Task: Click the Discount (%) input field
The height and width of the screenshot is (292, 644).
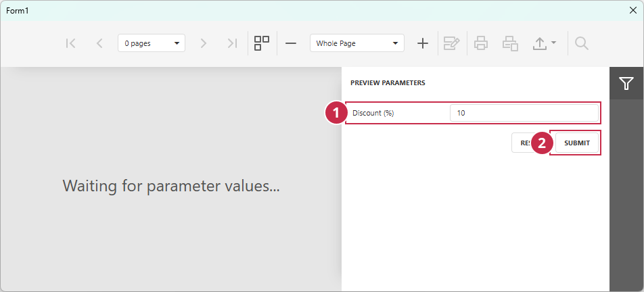Action: (x=524, y=113)
